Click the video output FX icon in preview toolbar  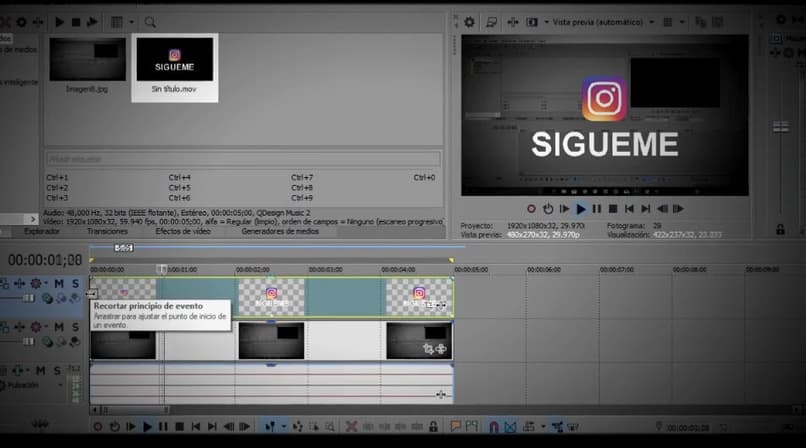tap(513, 22)
